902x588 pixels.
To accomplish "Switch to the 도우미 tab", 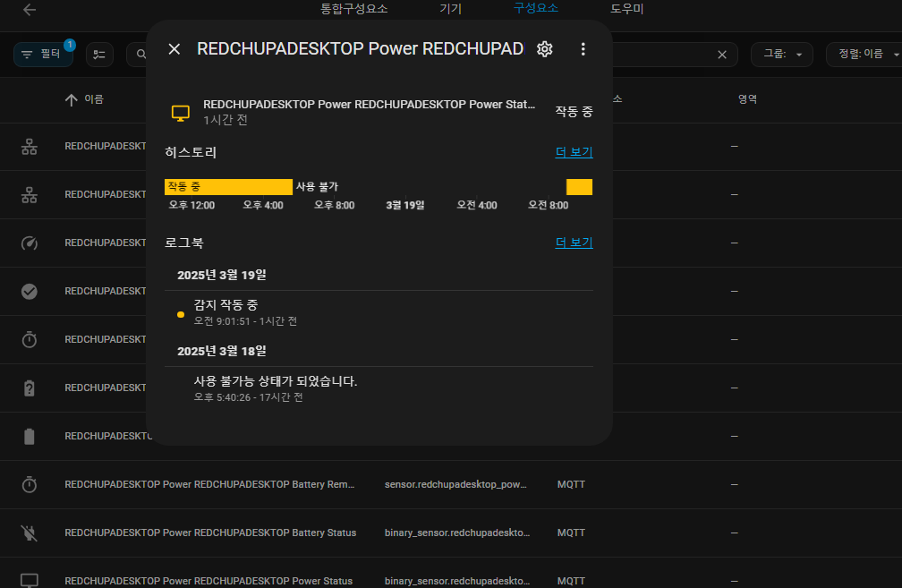I will 626,9.
